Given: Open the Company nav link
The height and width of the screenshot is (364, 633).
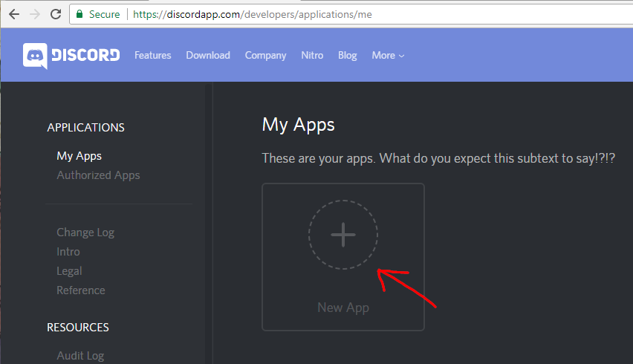Looking at the screenshot, I should 265,56.
